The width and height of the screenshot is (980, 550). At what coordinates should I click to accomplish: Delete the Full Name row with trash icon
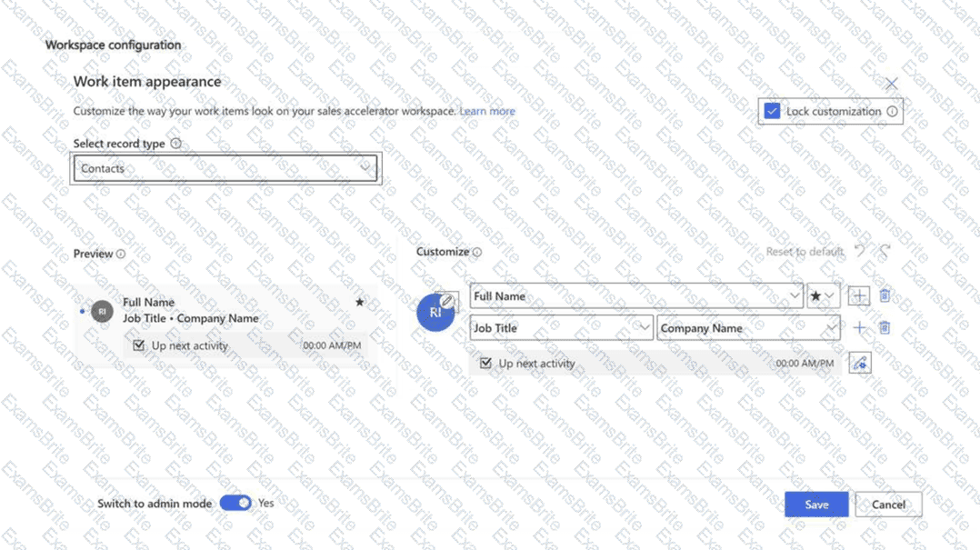[x=885, y=295]
